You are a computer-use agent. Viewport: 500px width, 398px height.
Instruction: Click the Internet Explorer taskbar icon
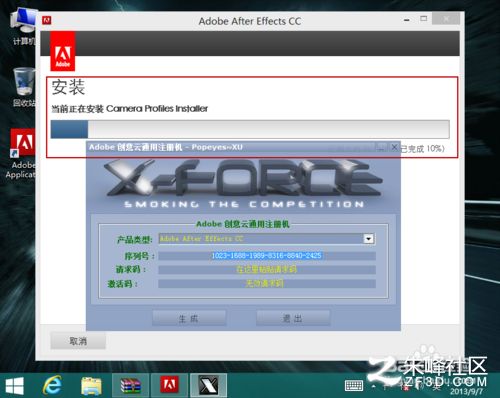[52, 385]
